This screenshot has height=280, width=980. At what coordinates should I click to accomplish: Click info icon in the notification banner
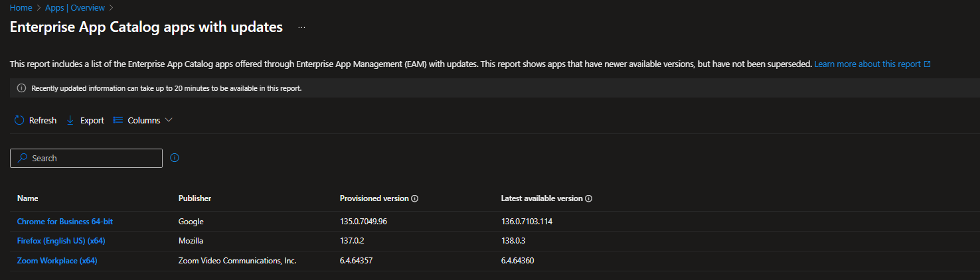tap(21, 88)
